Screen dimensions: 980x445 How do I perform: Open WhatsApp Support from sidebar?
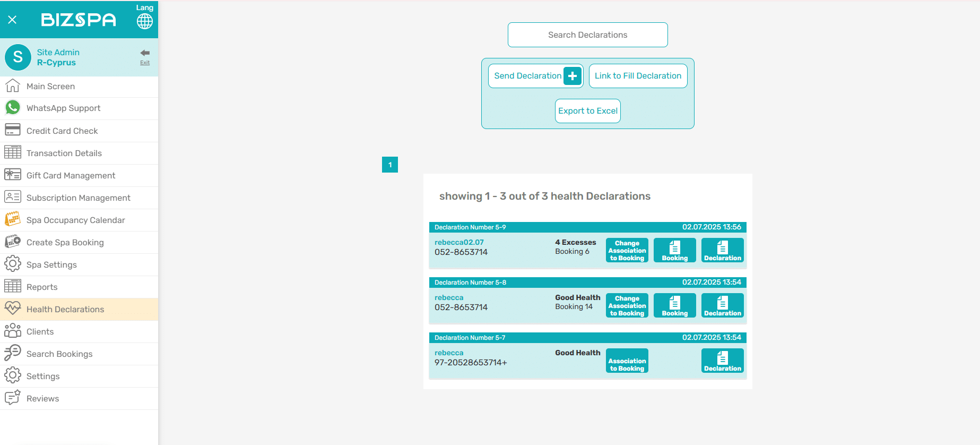63,108
